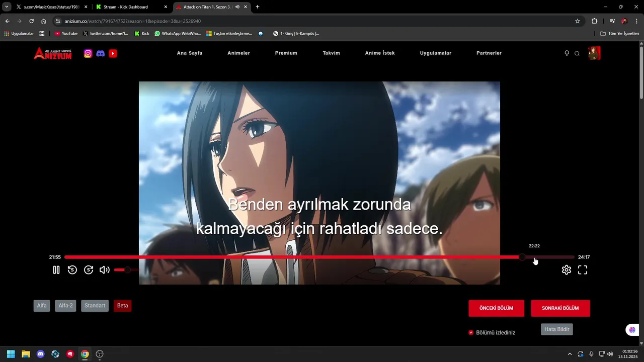Toggle the lightbulb theme icon
This screenshot has width=644, height=362.
tap(567, 53)
